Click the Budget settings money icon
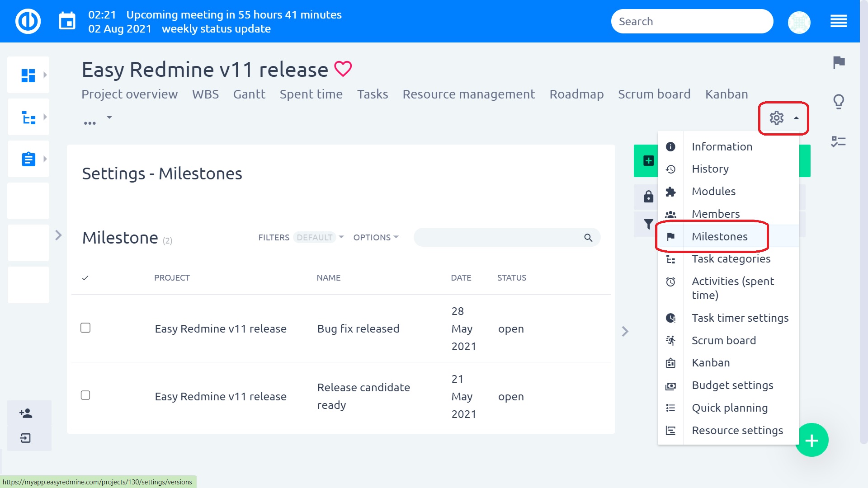Image resolution: width=868 pixels, height=488 pixels. (670, 386)
